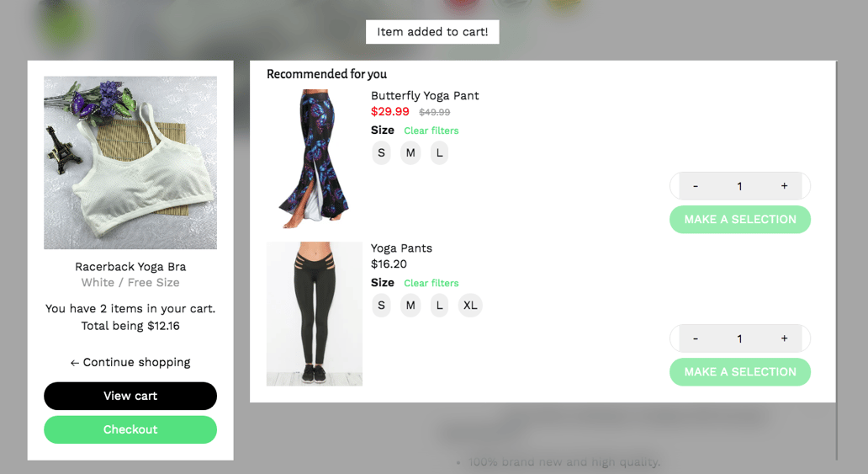Click Make a Selection for Butterfly Yoga Pant

(x=740, y=220)
